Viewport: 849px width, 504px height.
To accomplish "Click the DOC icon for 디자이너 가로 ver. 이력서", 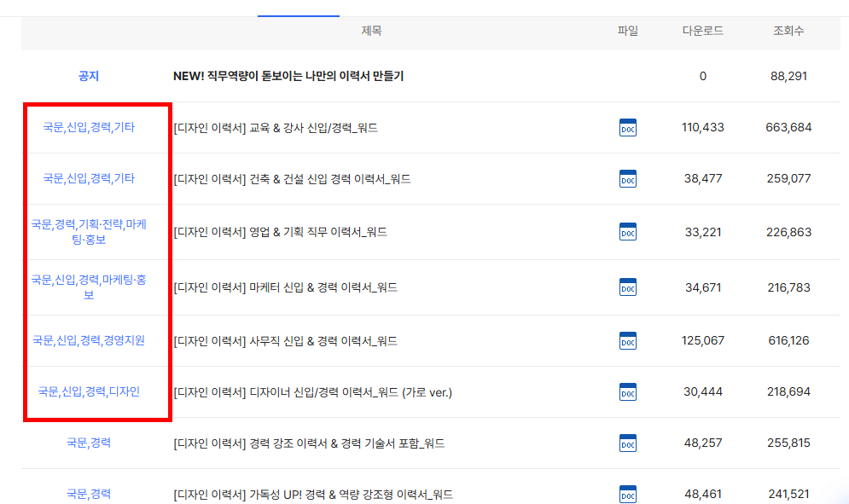I will [628, 391].
